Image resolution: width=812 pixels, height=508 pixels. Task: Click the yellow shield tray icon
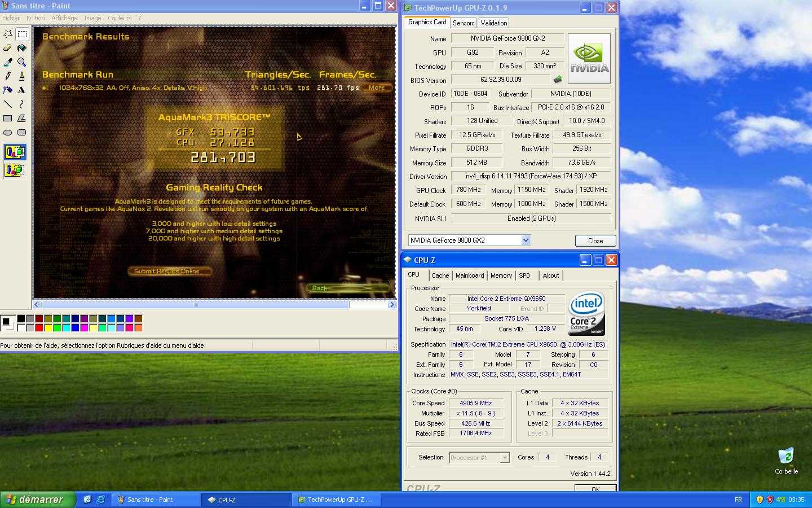(x=760, y=500)
